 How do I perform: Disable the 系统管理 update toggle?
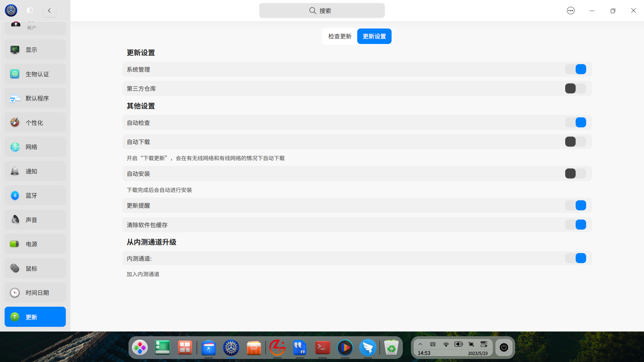coord(576,69)
